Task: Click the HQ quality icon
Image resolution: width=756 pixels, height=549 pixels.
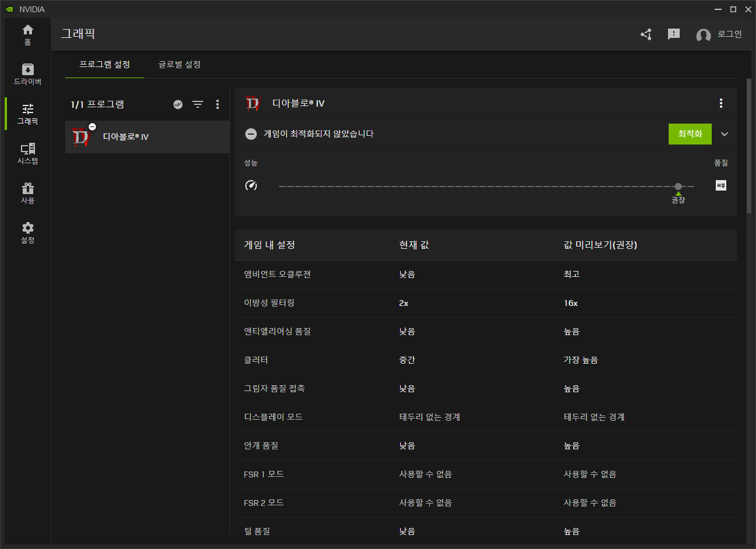Action: coord(721,185)
